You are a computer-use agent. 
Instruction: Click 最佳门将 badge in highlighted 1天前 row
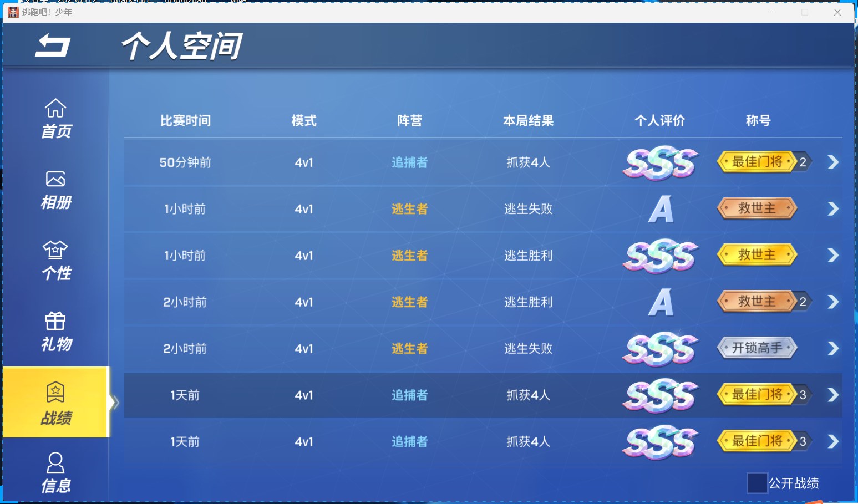757,395
